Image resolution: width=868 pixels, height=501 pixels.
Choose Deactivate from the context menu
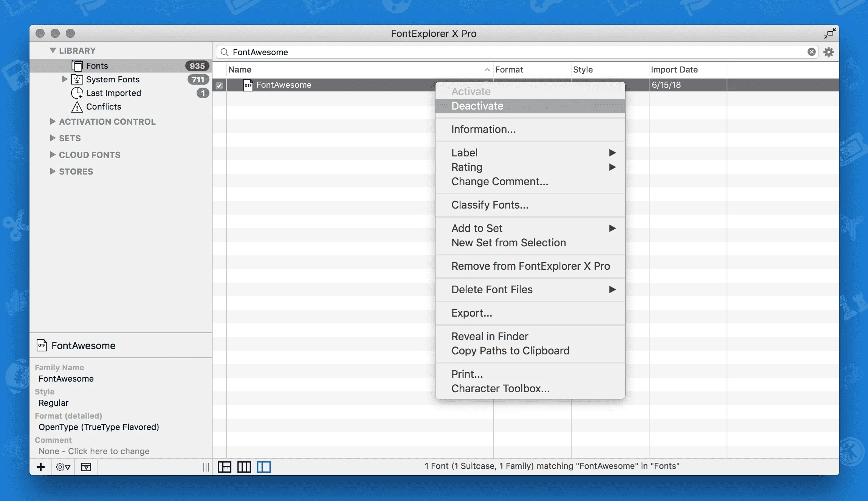pyautogui.click(x=477, y=106)
